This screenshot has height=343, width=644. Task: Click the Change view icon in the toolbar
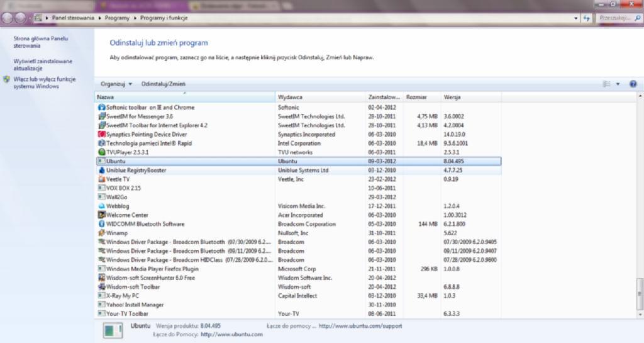click(607, 84)
